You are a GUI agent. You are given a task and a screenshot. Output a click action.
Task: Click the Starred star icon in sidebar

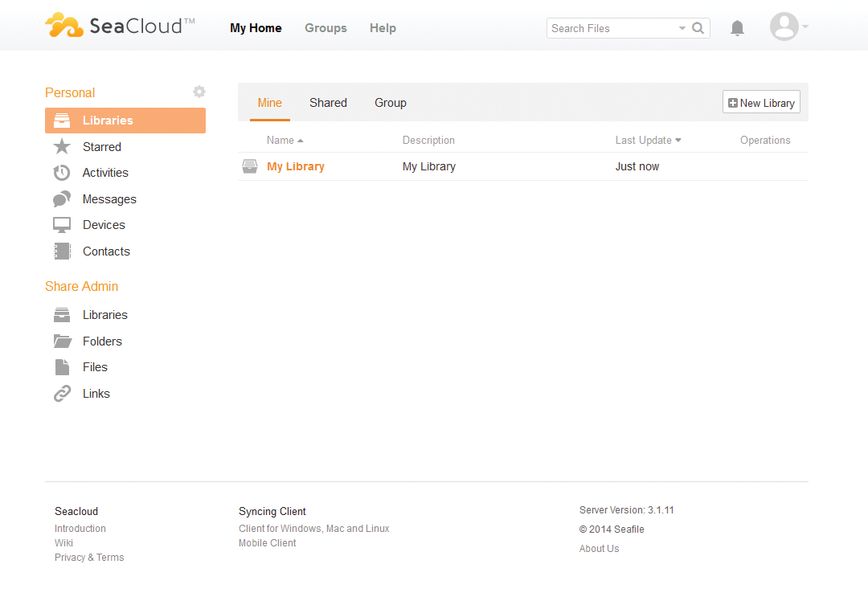pyautogui.click(x=62, y=147)
